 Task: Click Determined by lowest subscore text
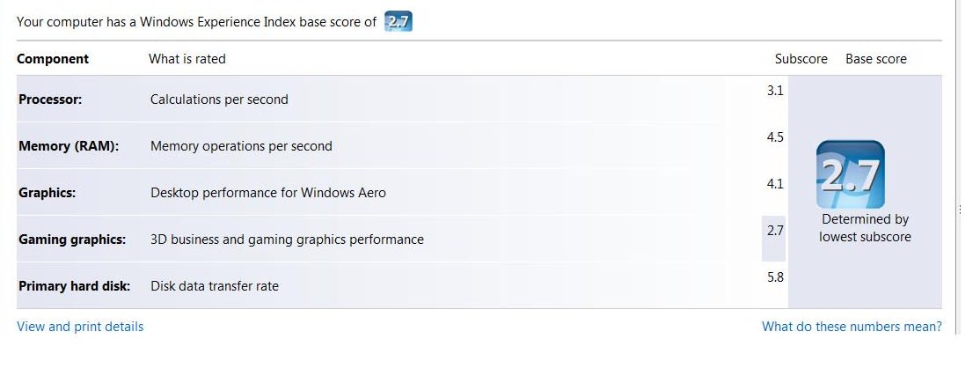[x=865, y=228]
